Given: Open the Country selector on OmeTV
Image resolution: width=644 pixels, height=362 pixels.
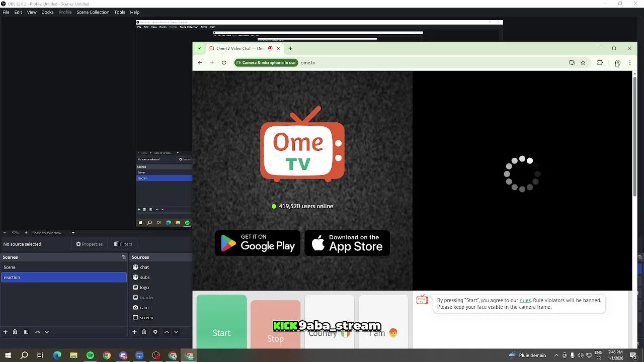Looking at the screenshot, I should [x=330, y=322].
